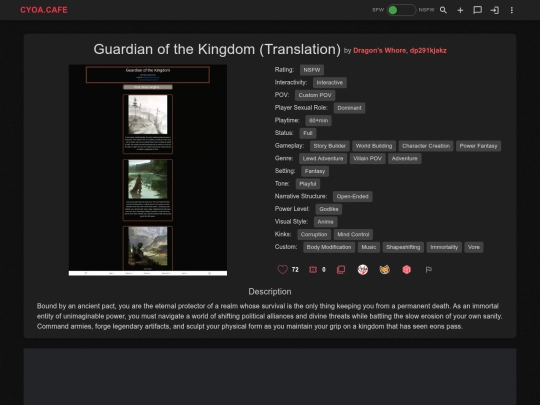Add to collection using stacked pages icon

(x=341, y=270)
